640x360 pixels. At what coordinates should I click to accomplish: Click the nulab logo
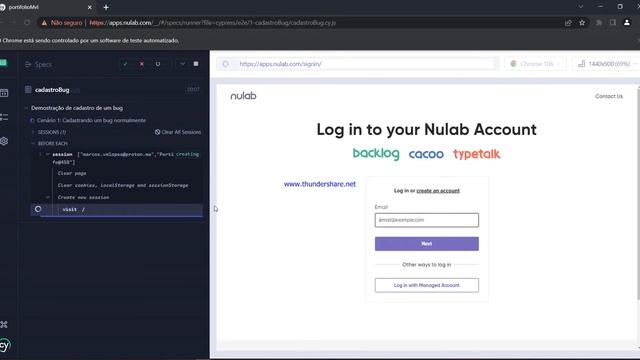(243, 96)
